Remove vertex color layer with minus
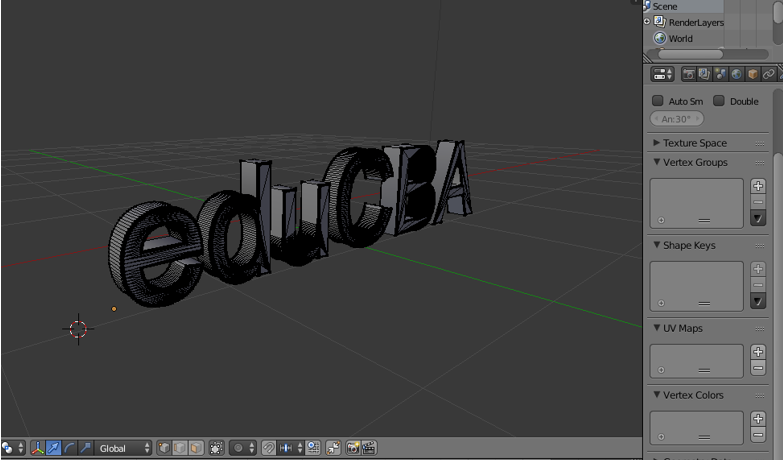Image resolution: width=783 pixels, height=460 pixels. 758,435
